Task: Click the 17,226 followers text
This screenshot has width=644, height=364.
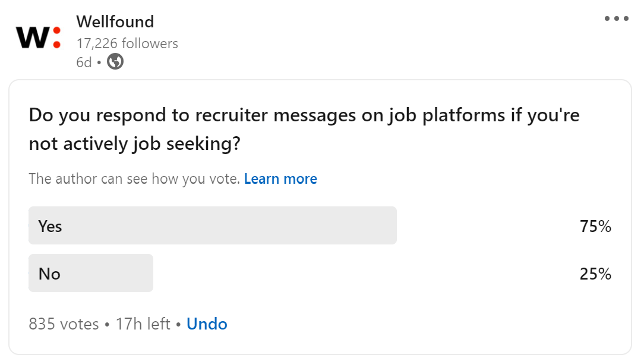Action: point(127,43)
